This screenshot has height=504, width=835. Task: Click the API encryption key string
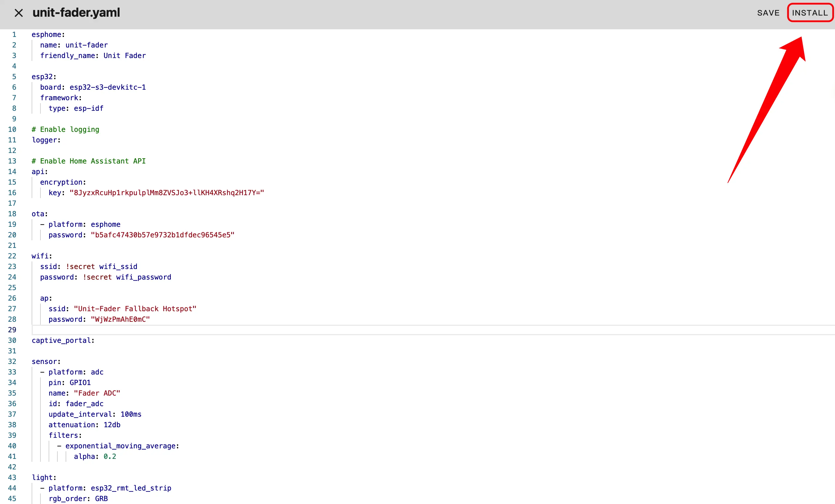tap(167, 193)
